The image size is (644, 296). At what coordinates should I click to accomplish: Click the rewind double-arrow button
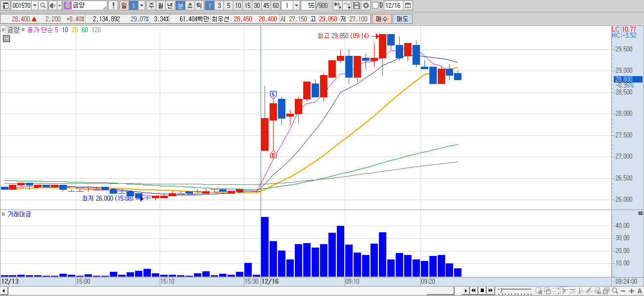[473, 291]
